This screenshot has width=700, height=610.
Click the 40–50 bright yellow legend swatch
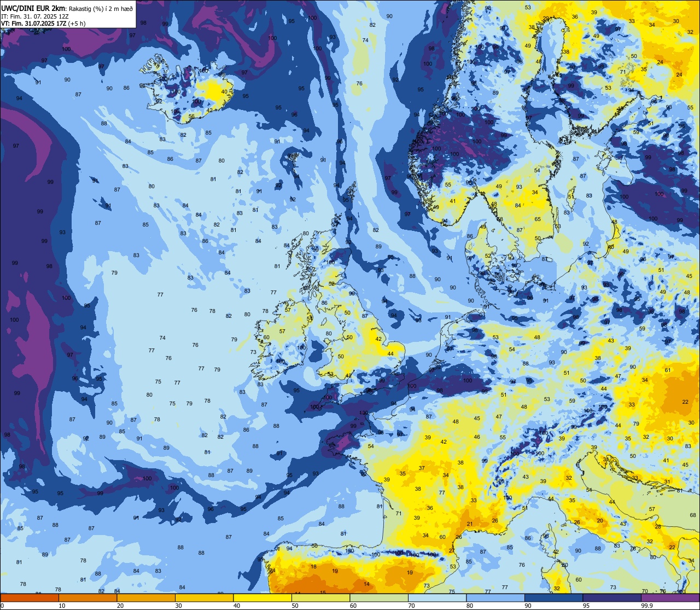(262, 597)
